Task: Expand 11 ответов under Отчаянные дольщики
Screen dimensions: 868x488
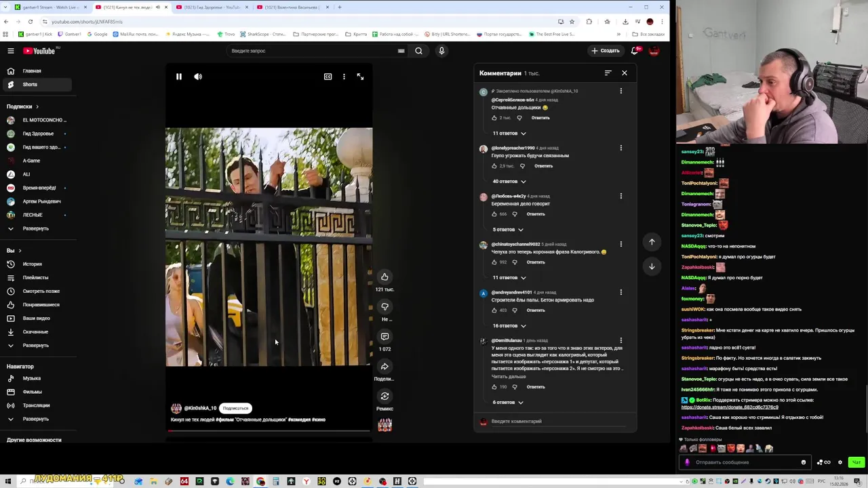Action: tap(509, 134)
